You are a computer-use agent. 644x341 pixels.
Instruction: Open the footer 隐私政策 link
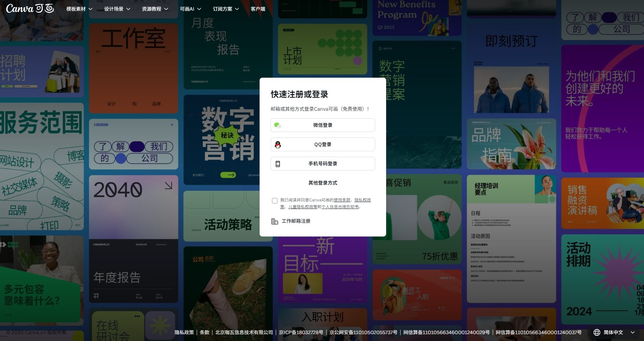tap(184, 332)
